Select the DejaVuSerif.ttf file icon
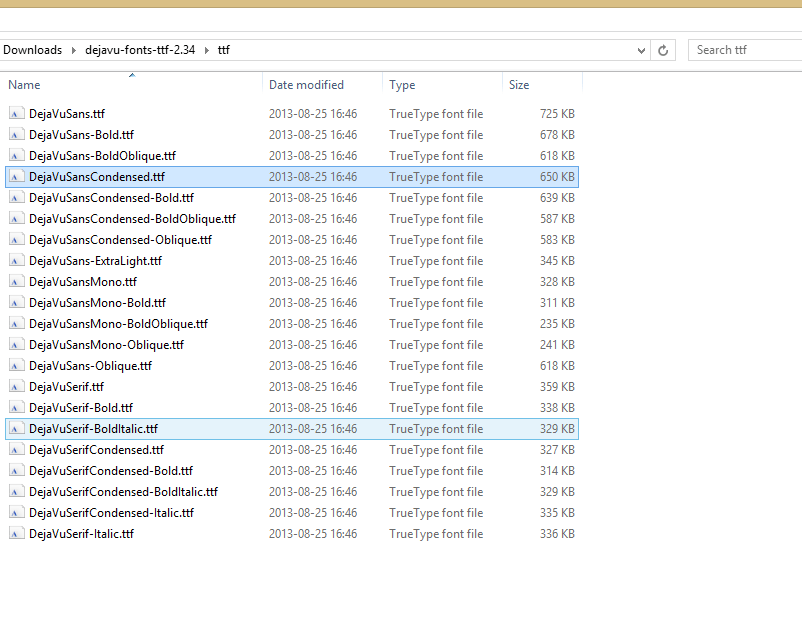This screenshot has height=617, width=802. click(16, 387)
